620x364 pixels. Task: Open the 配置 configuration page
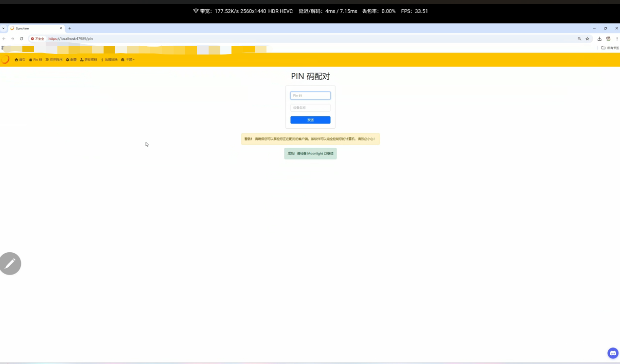[71, 60]
